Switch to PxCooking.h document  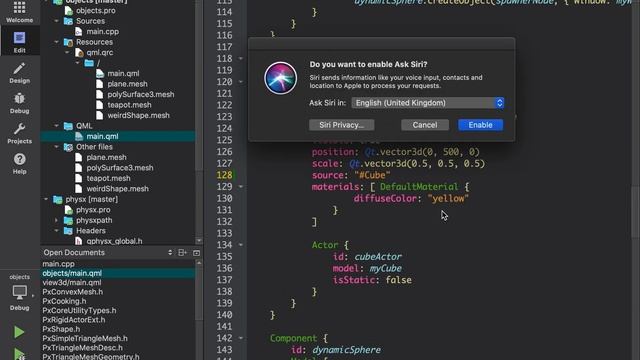pyautogui.click(x=64, y=301)
